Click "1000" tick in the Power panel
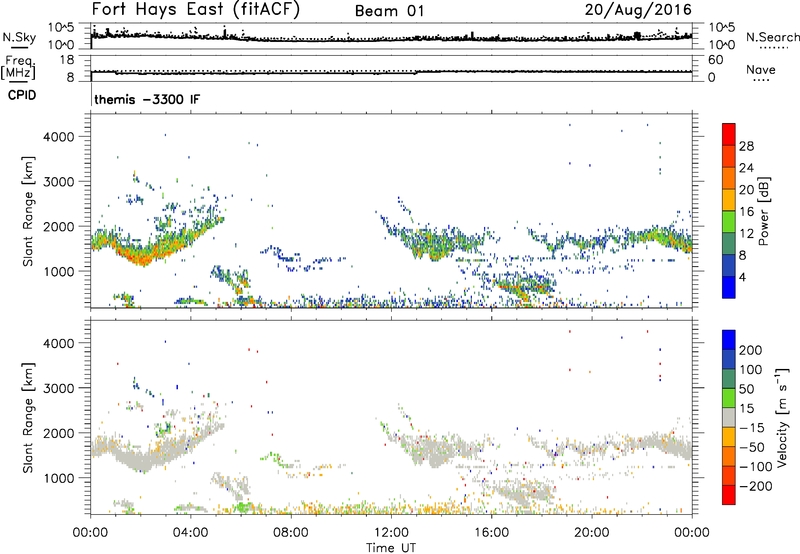 click(59, 271)
